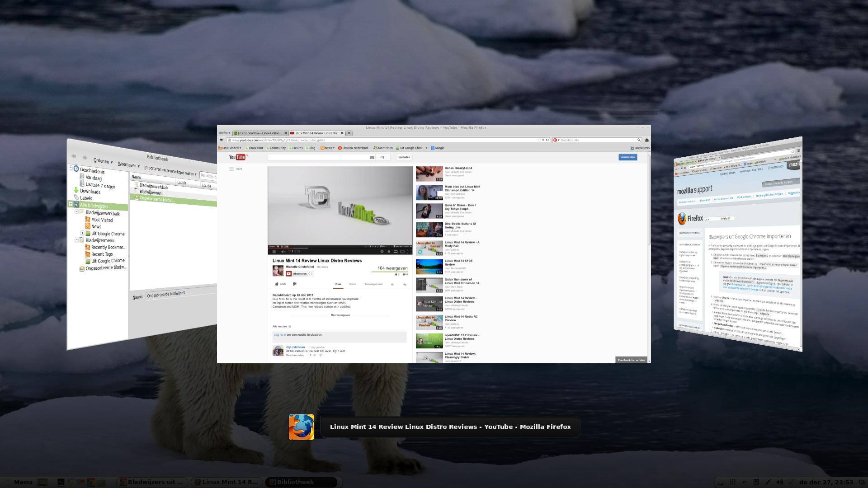Switch to the Goodbye - Linnea Olsso... tab

point(259,133)
